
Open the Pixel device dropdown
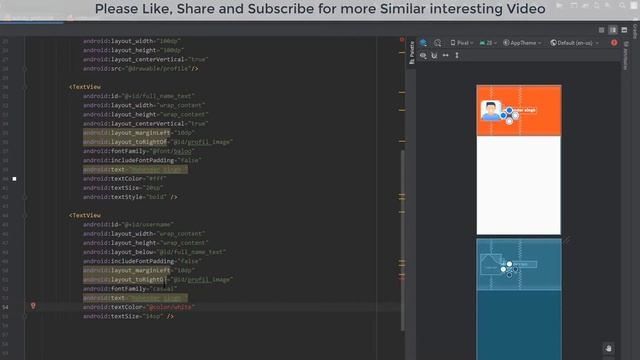462,43
